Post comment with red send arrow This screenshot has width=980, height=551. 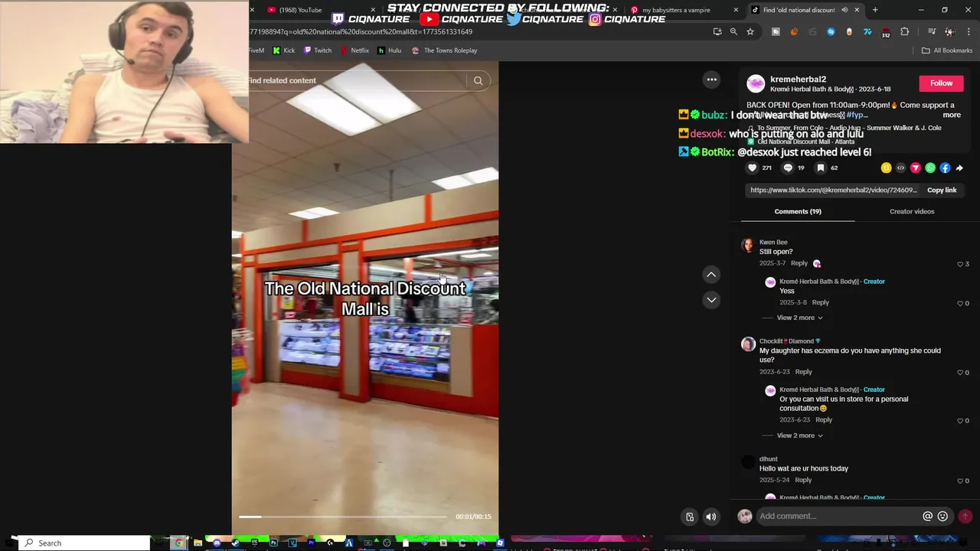click(x=965, y=516)
